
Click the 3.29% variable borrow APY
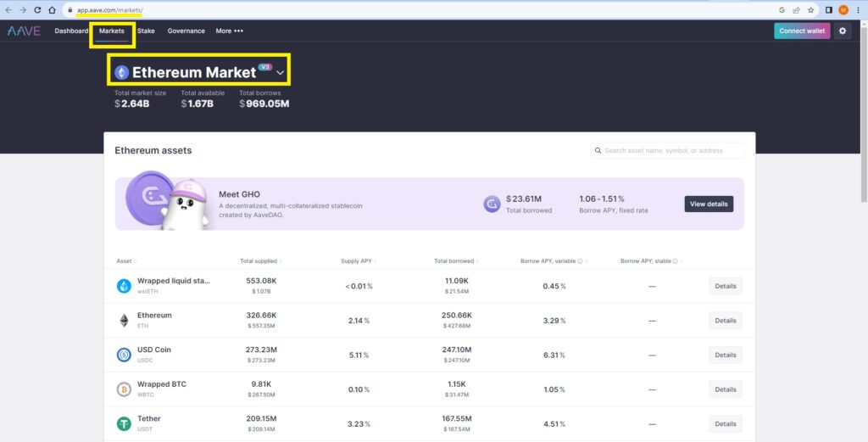[x=554, y=321]
